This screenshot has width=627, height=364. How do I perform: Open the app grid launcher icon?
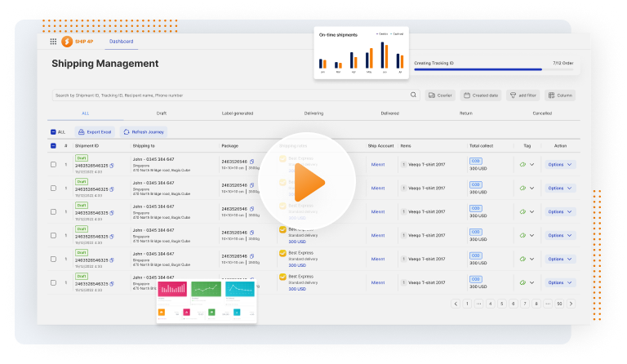(x=53, y=42)
